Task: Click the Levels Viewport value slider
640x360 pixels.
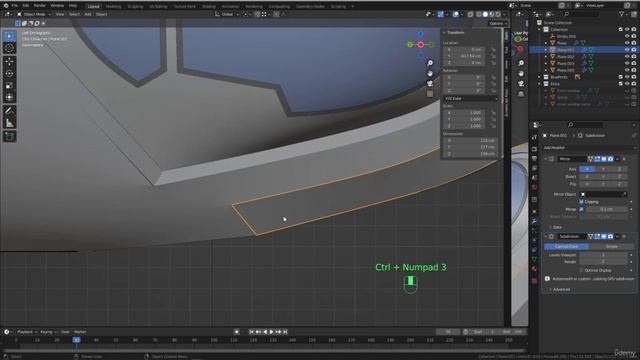Action: [603, 255]
